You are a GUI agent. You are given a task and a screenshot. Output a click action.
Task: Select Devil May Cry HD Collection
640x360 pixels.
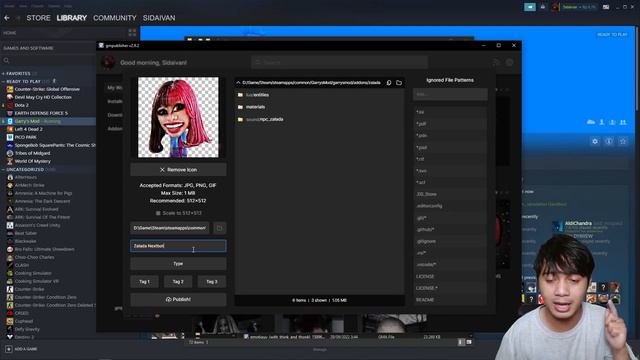coord(43,97)
